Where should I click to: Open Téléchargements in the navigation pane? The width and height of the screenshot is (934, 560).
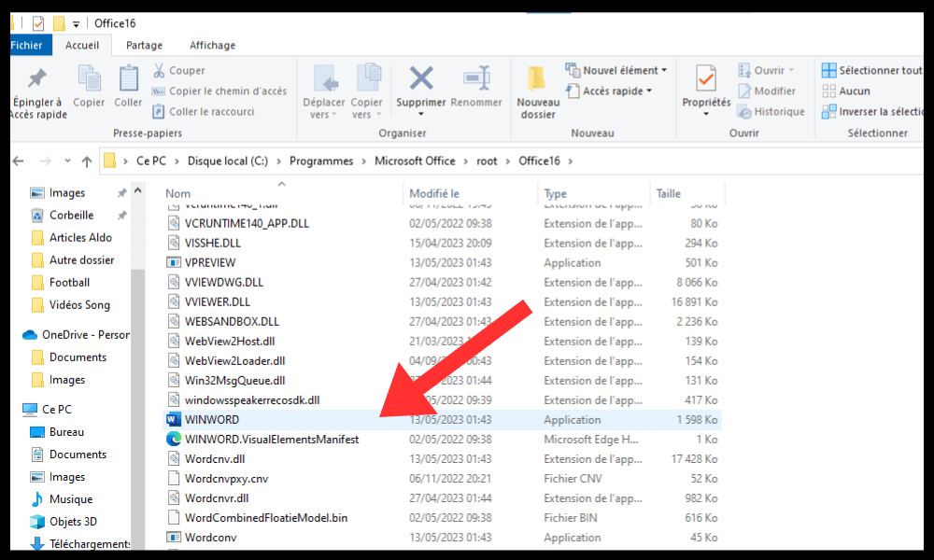90,544
